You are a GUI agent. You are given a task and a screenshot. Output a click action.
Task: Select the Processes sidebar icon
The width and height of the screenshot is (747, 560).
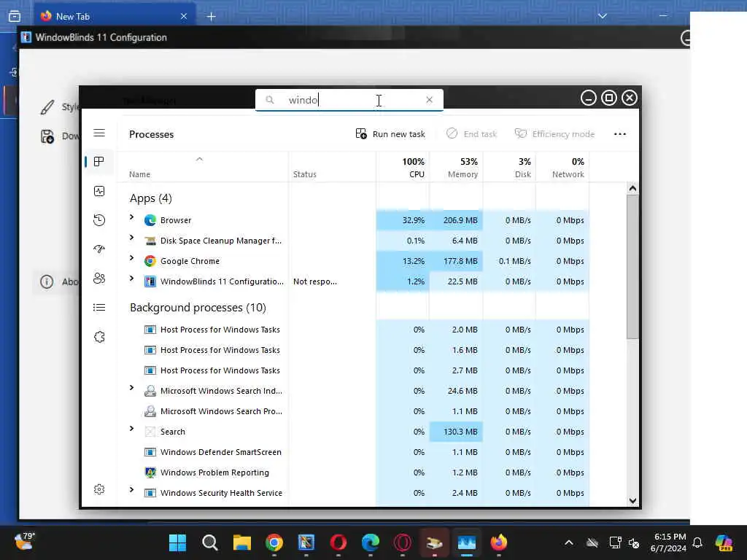tap(99, 162)
